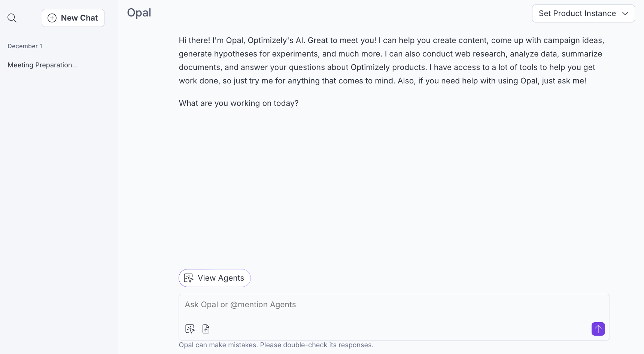This screenshot has width=644, height=354.
Task: Click the upload file icon
Action: (206, 329)
